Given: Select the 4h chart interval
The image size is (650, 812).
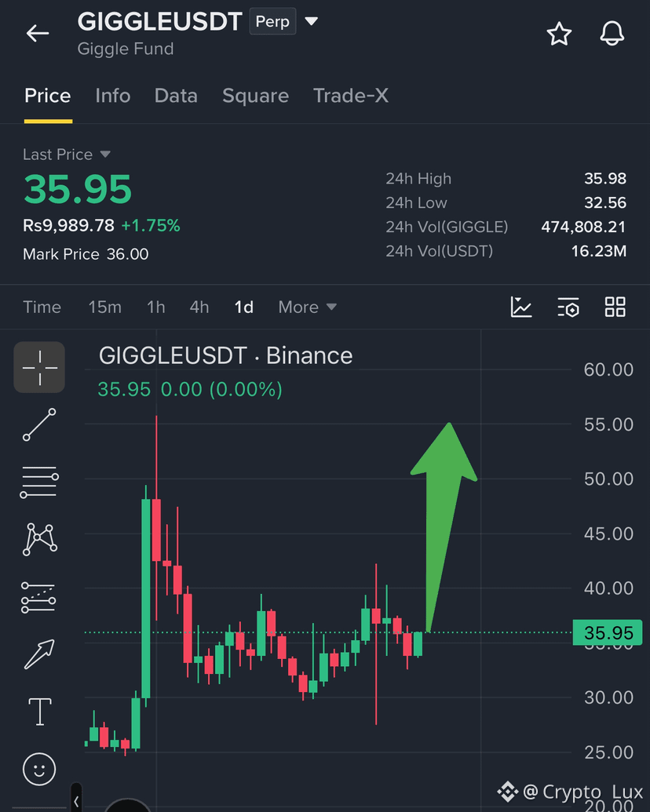Looking at the screenshot, I should pos(199,307).
